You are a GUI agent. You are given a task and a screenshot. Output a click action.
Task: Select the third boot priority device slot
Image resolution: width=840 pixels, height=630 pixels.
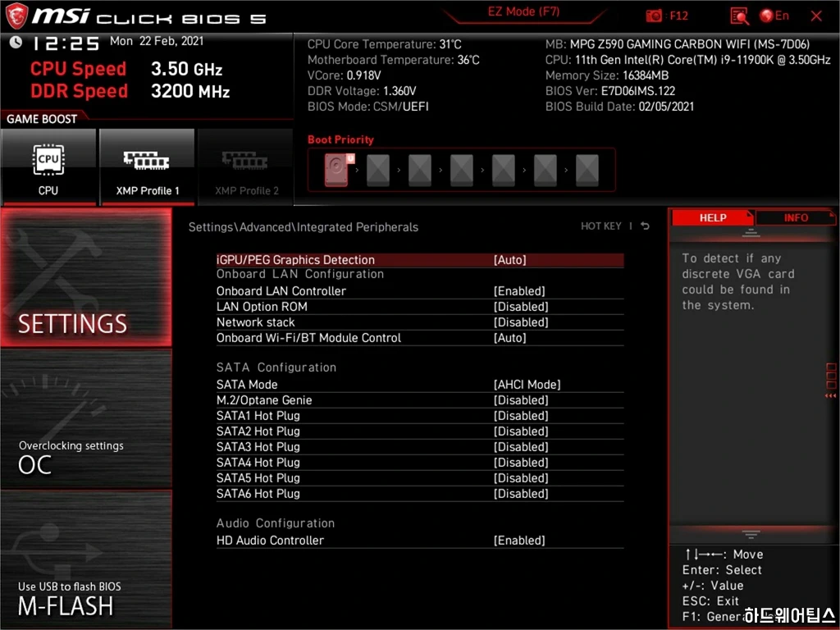tap(419, 171)
